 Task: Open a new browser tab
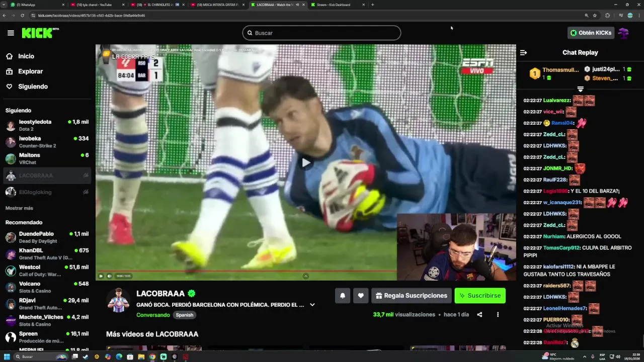click(x=372, y=5)
